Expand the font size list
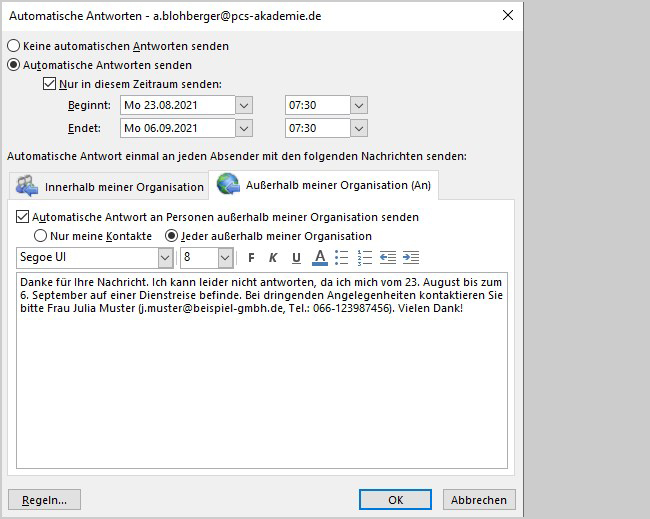The width and height of the screenshot is (650, 519). (225, 258)
